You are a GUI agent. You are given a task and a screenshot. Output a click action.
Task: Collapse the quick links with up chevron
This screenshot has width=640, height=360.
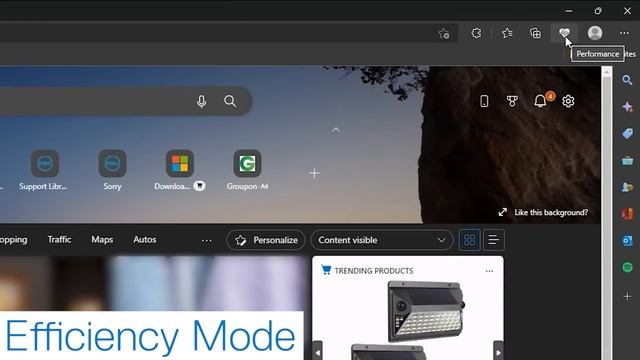(x=336, y=131)
